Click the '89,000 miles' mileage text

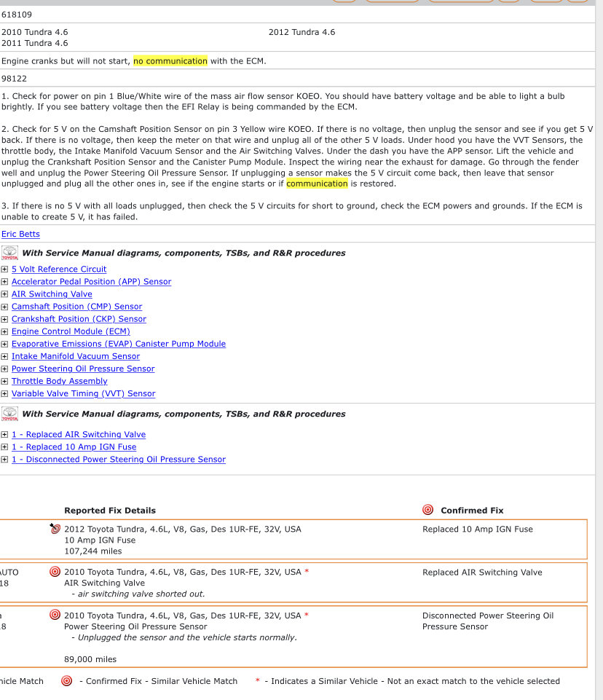[x=90, y=659]
